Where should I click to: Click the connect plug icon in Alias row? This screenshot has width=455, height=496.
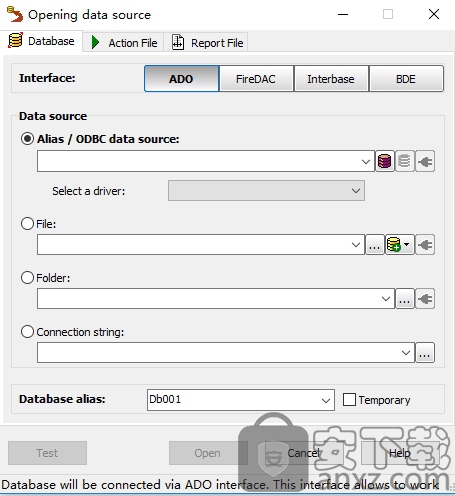tap(425, 161)
